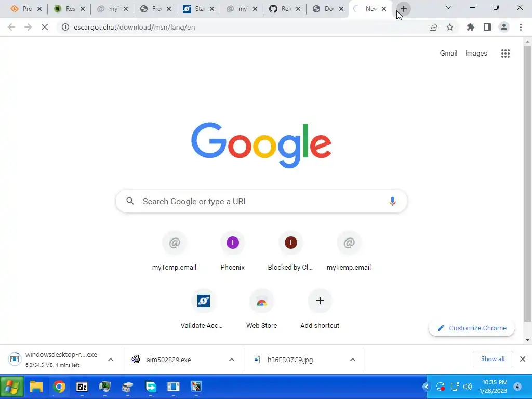Switch to Chrome on the taskbar
This screenshot has height=399, width=532.
tap(59, 387)
